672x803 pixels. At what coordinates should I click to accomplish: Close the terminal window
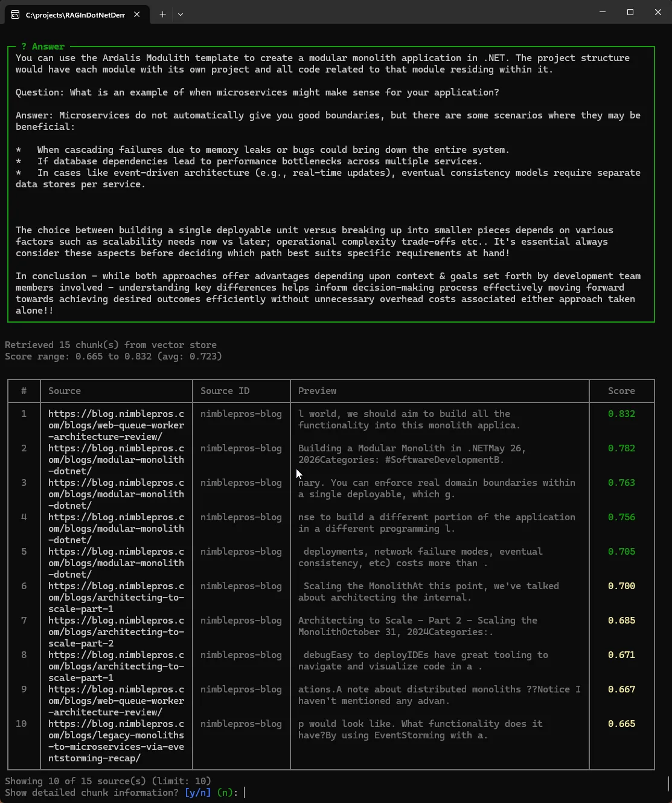(x=658, y=12)
